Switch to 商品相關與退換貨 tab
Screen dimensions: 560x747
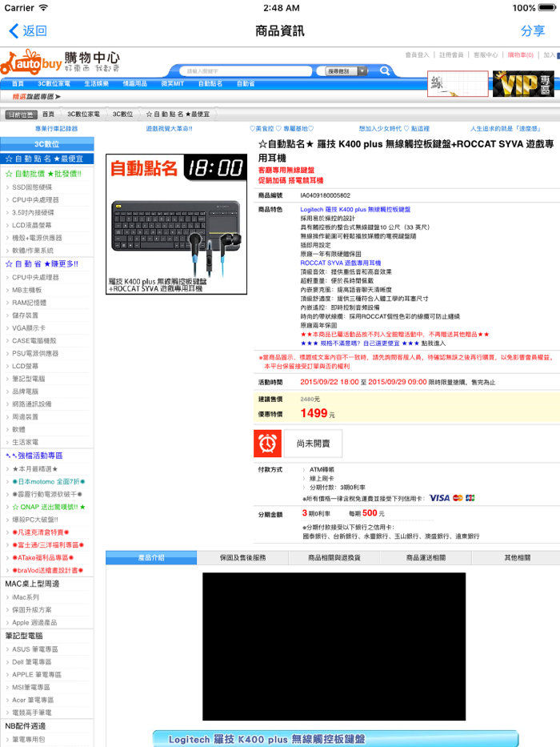coord(334,557)
